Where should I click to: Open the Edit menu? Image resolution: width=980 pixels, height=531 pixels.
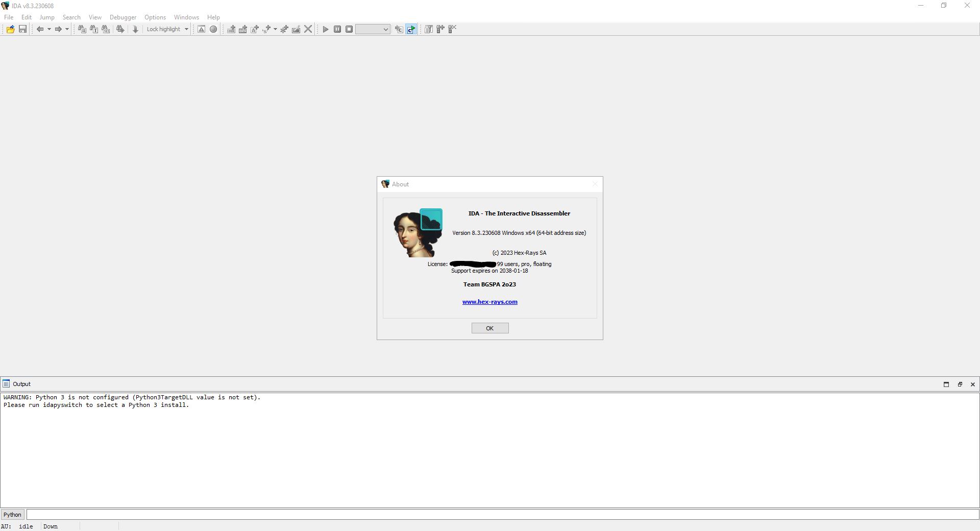[27, 17]
